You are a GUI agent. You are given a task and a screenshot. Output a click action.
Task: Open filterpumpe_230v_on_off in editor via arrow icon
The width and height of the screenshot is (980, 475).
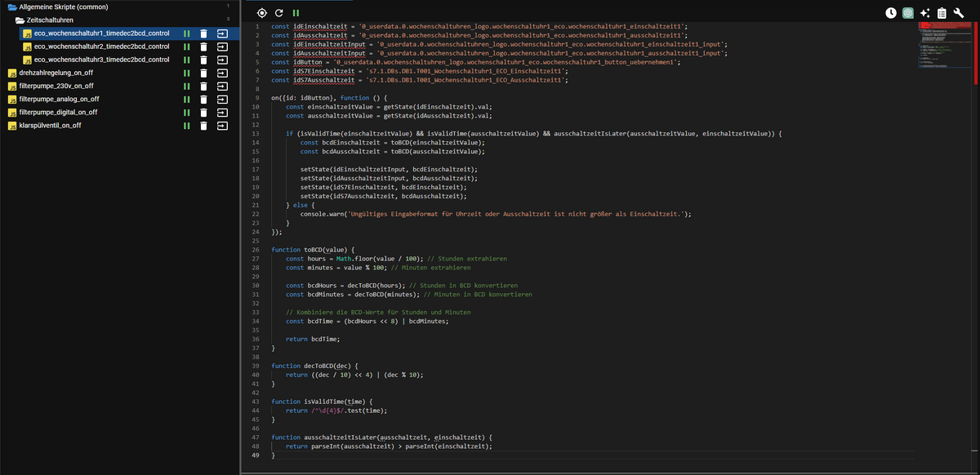[221, 87]
